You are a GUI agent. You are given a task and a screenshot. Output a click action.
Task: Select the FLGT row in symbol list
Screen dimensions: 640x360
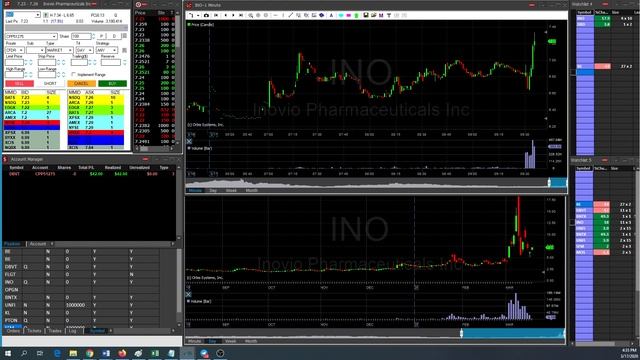point(82,274)
